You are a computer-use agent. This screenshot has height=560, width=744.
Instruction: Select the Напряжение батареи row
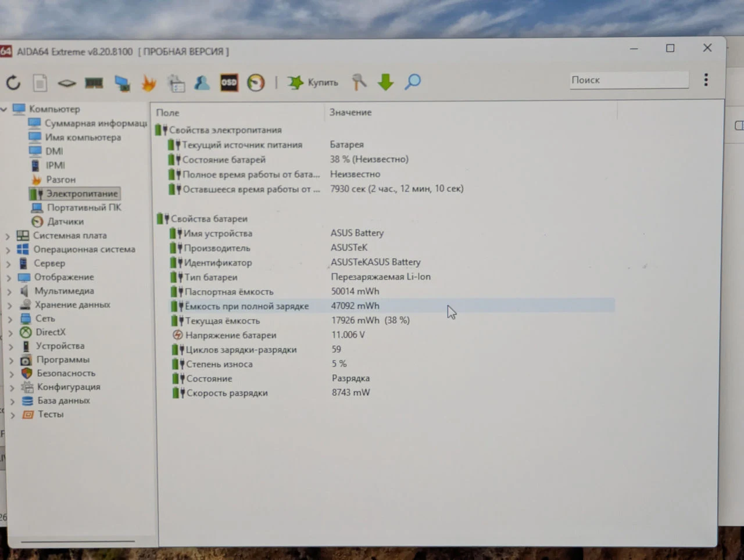coord(392,335)
